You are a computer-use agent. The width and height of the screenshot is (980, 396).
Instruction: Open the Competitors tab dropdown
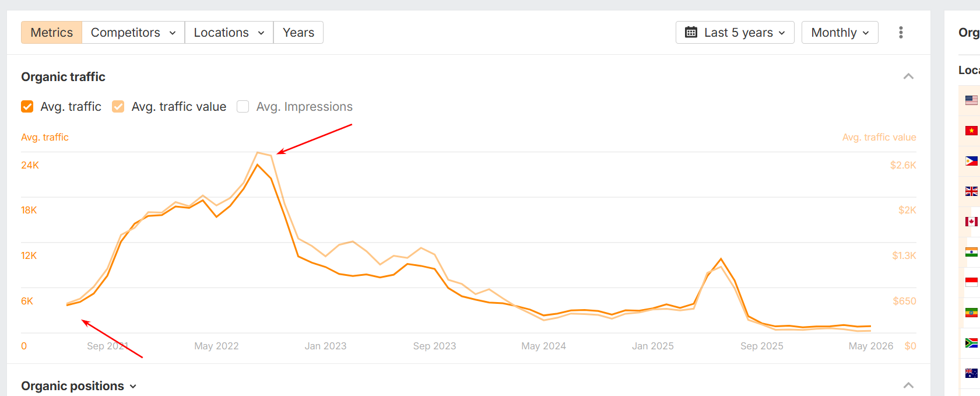coord(134,33)
